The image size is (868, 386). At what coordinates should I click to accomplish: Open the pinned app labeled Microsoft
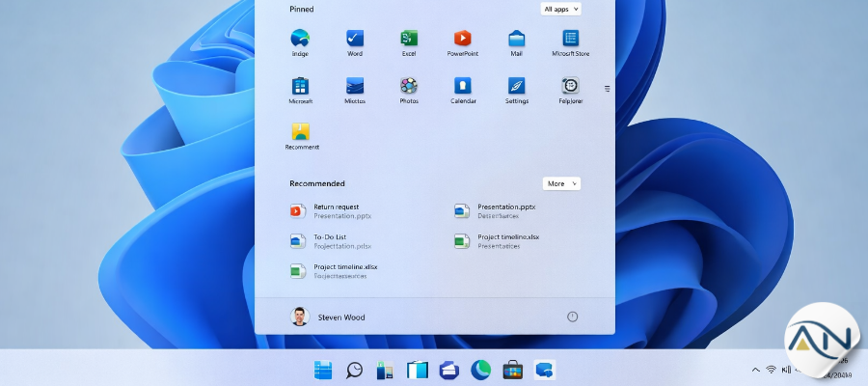click(x=300, y=91)
